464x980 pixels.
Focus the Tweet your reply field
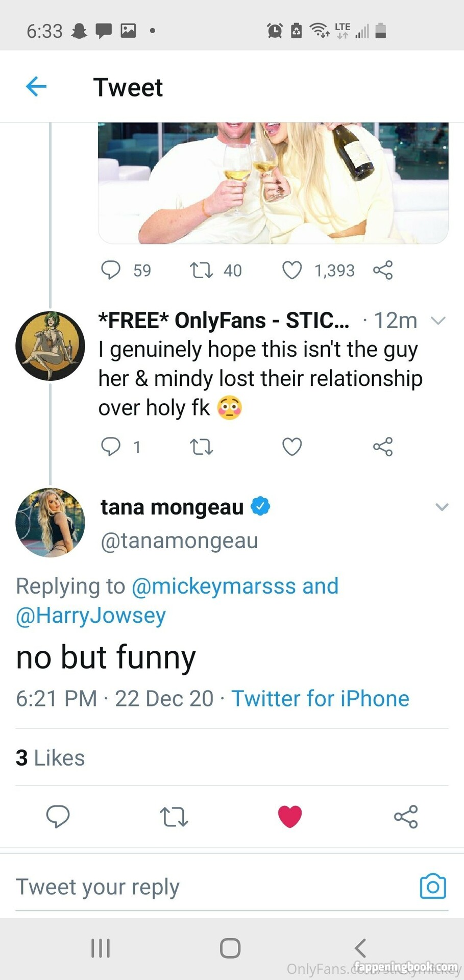click(204, 887)
